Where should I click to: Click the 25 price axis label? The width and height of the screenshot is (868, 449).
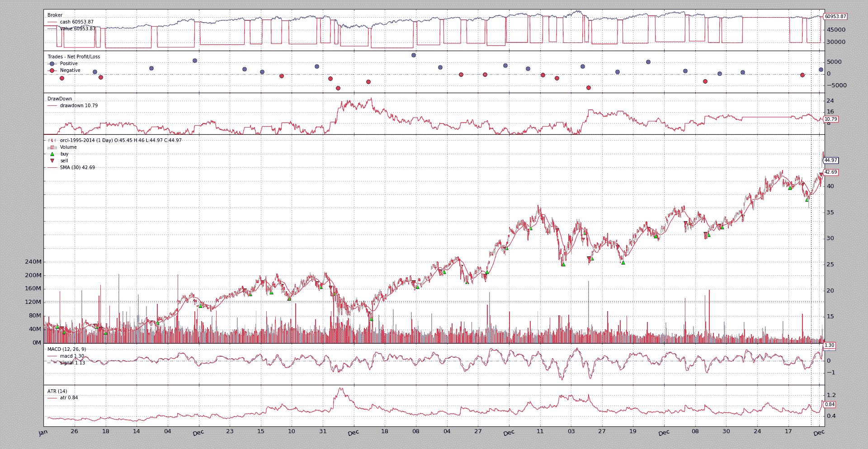[830, 265]
